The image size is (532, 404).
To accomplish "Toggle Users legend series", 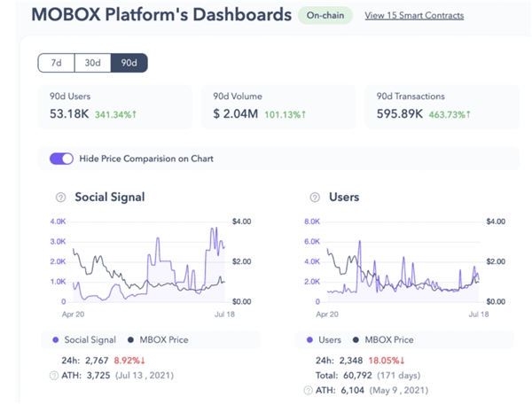I will (x=324, y=340).
